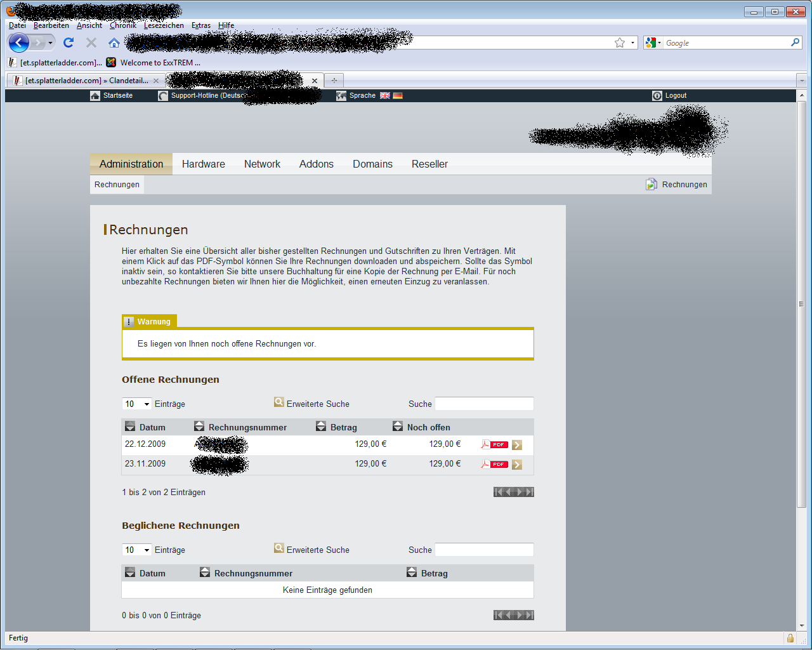Log out via the Logout link
This screenshot has width=812, height=650.
(675, 96)
